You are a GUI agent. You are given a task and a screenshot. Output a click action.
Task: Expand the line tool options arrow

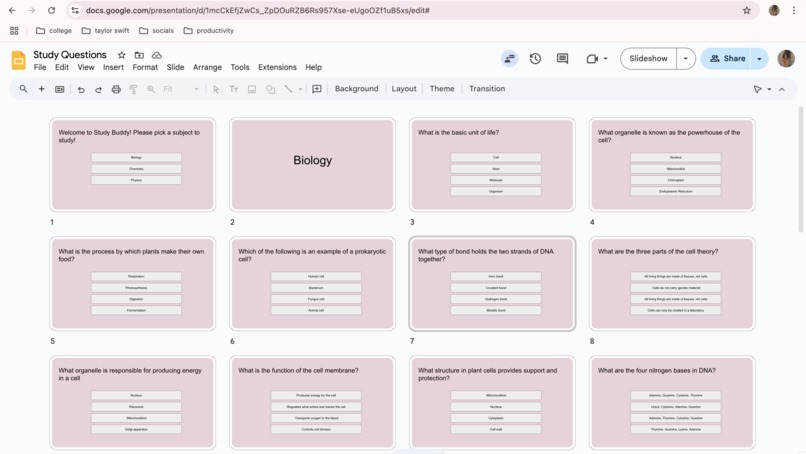tap(300, 89)
